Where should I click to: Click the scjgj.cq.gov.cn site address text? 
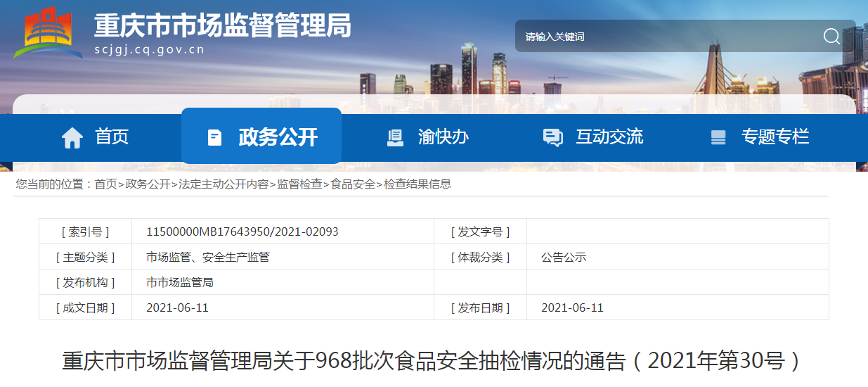coord(149,49)
